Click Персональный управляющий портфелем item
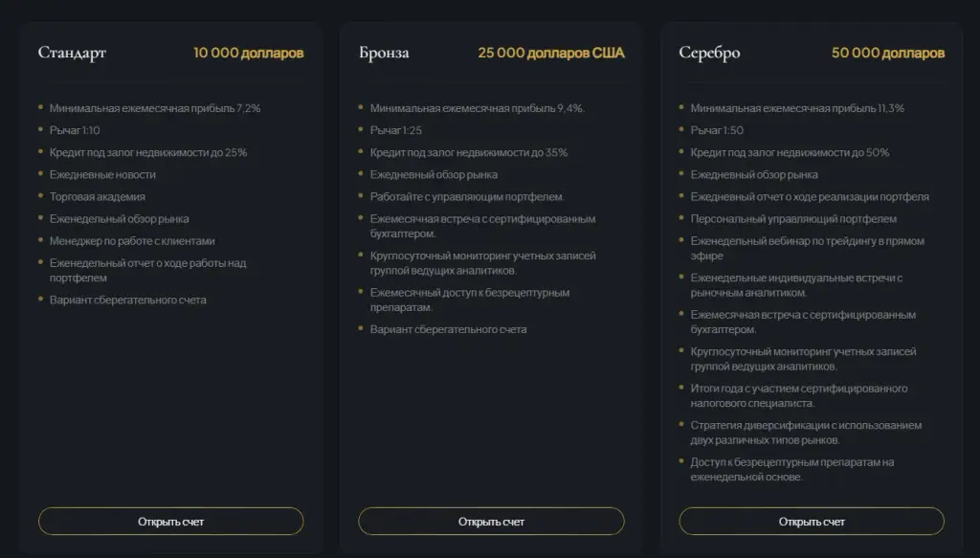 793,219
